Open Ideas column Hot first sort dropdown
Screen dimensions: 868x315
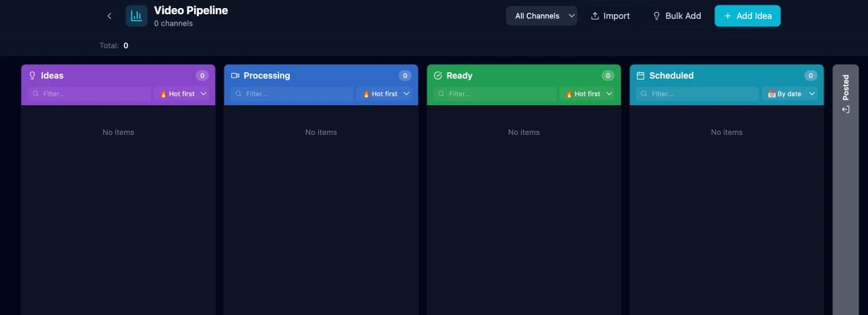click(182, 94)
